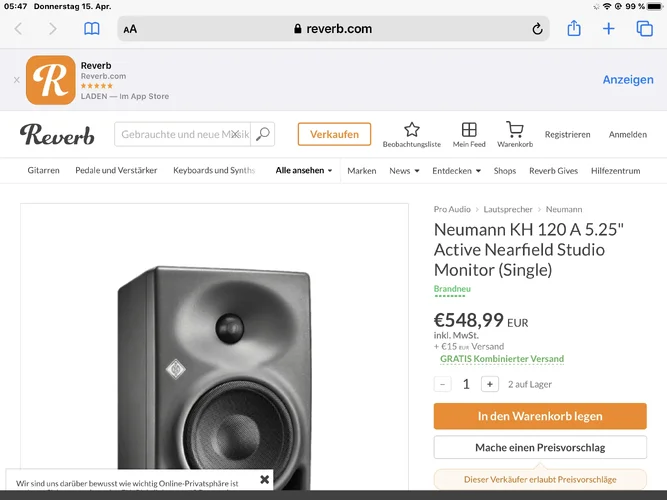Show all Safari tabs overview
Screen dimensions: 667x500
(645, 29)
